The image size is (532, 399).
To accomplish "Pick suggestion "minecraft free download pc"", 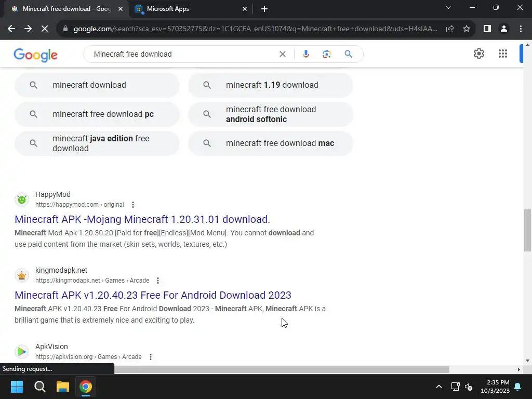I will [97, 114].
